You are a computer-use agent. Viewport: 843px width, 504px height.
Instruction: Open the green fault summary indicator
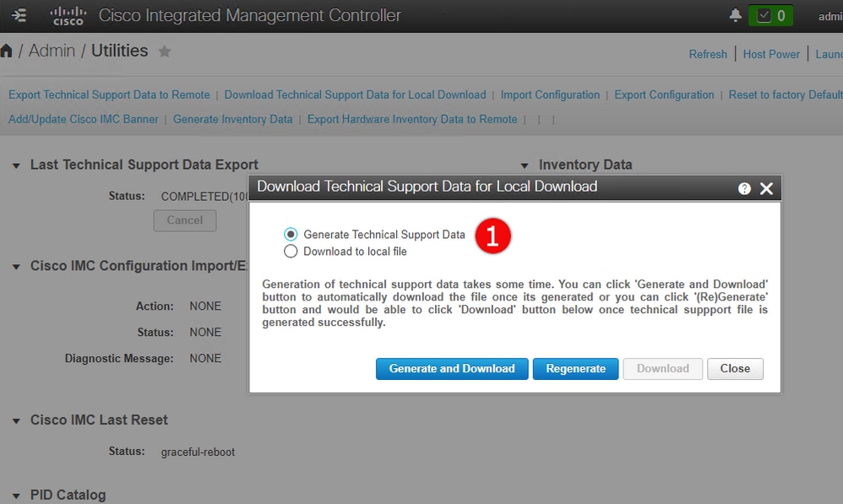point(770,15)
